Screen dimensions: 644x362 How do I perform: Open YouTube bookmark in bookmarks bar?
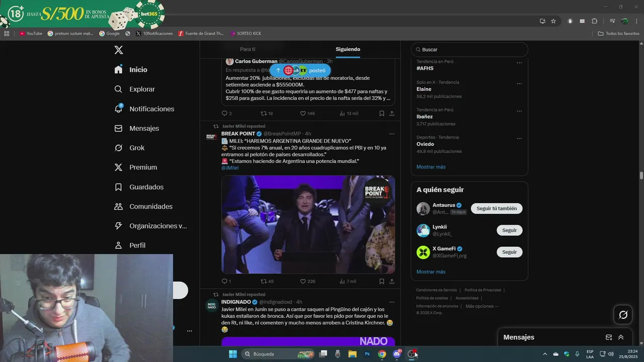tap(31, 34)
